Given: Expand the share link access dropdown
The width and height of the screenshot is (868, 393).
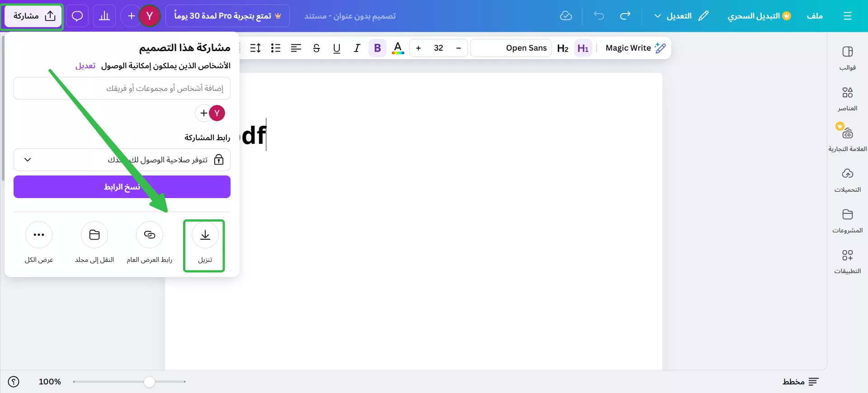Looking at the screenshot, I should 122,160.
